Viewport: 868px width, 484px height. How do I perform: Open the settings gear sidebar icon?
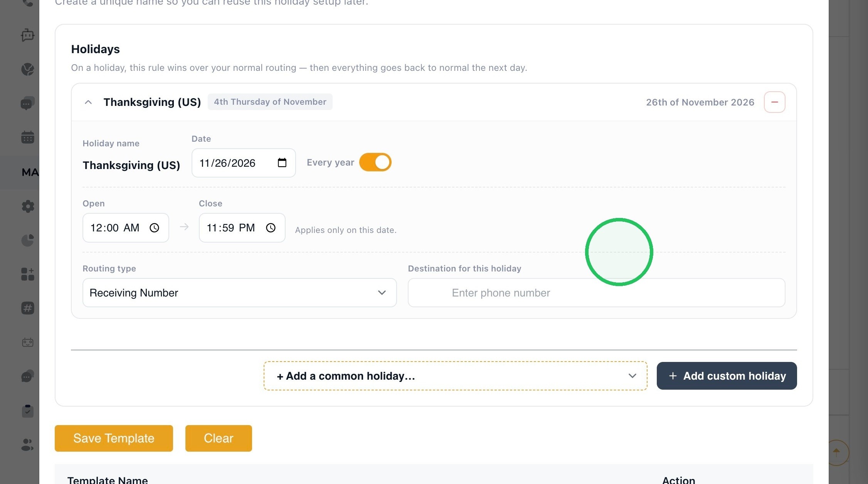(x=28, y=206)
